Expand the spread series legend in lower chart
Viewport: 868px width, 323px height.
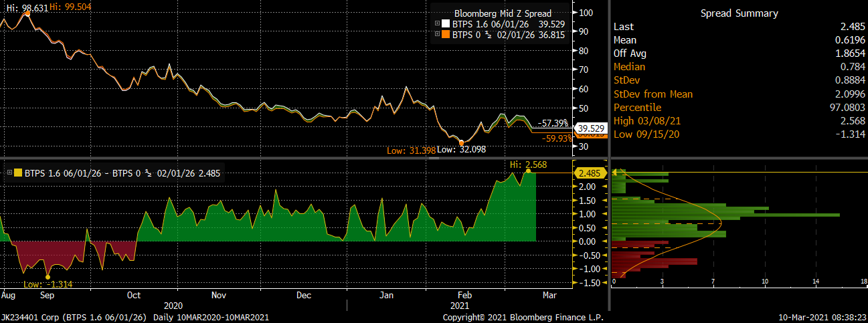pos(9,173)
